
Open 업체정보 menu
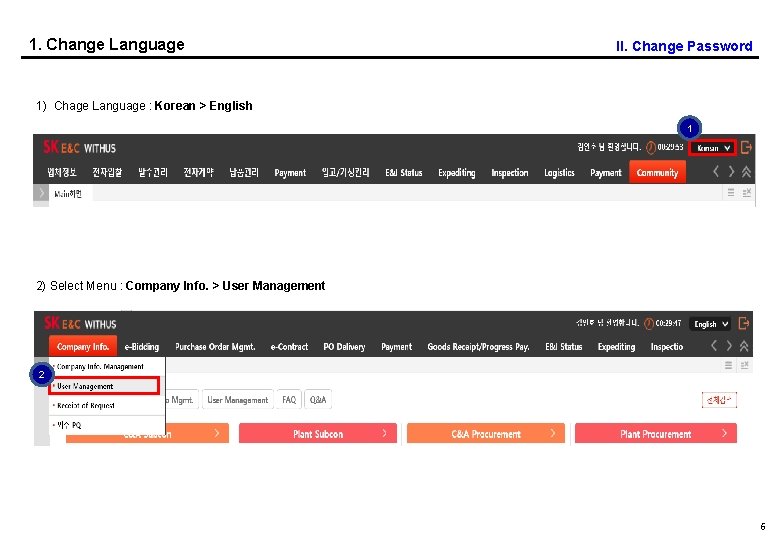click(62, 173)
